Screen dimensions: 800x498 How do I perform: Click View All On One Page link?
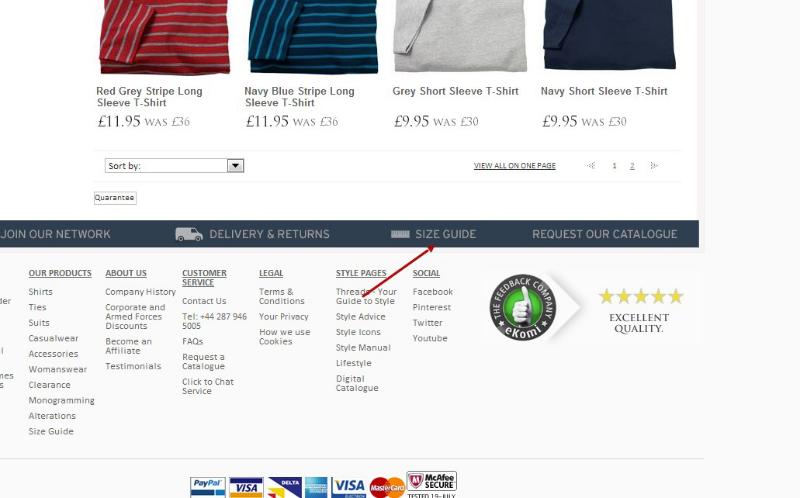coord(514,166)
